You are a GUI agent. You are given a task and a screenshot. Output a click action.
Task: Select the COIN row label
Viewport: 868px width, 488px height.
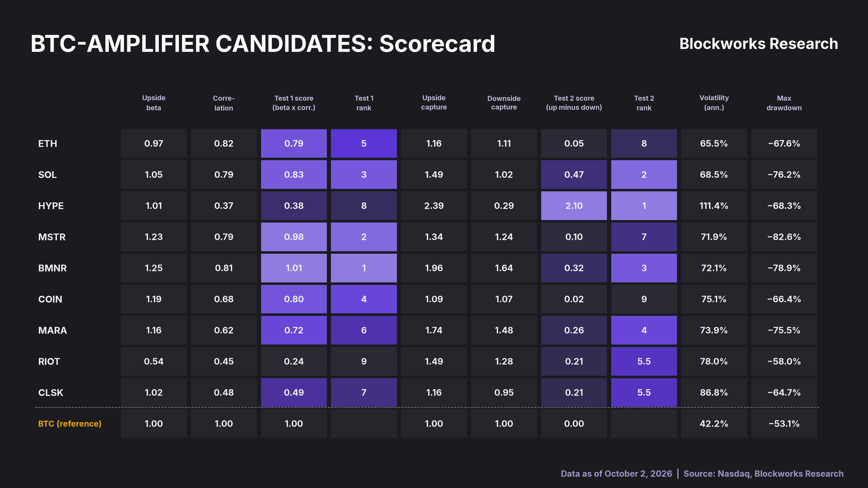point(50,299)
